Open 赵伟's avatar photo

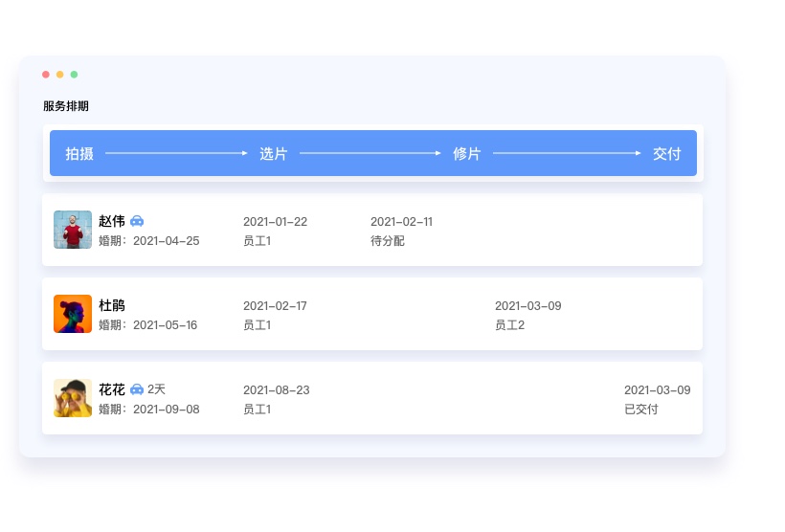coord(73,230)
